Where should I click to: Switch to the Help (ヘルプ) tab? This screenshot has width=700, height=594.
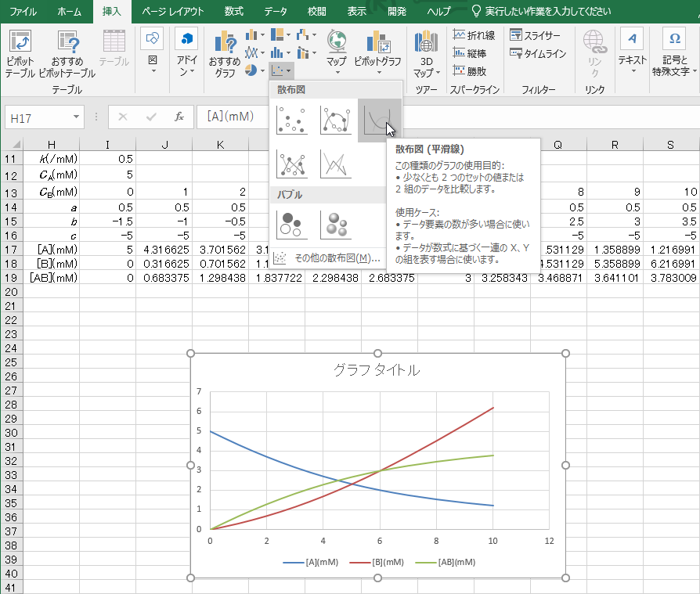438,12
